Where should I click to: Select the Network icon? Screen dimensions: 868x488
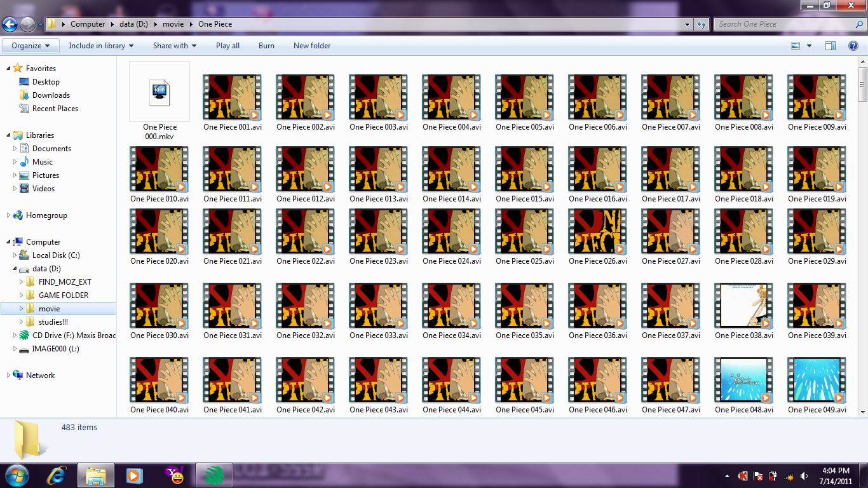(x=18, y=376)
